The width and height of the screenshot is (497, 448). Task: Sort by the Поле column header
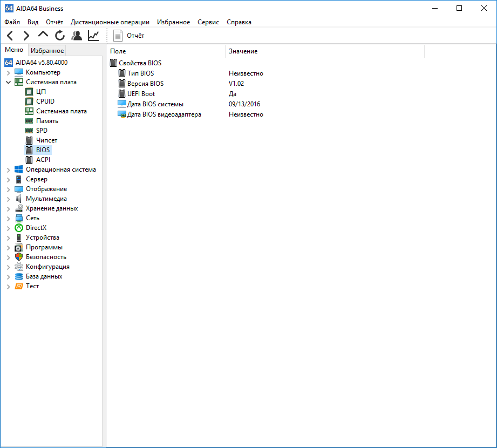[166, 51]
